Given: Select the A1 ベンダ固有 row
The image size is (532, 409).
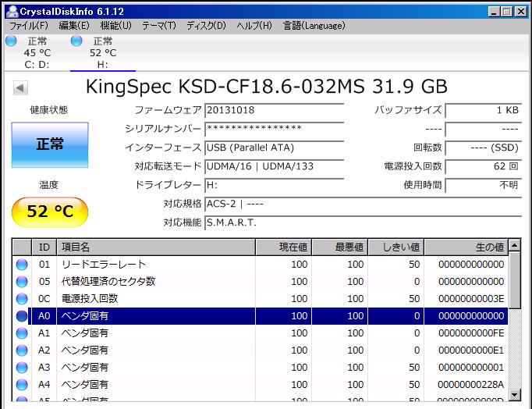Looking at the screenshot, I should (260, 333).
